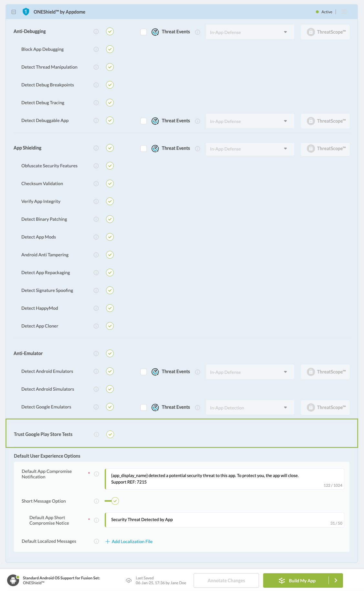The width and height of the screenshot is (364, 591).
Task: Click the info icon next to Anti-Debugging
Action: pos(96,31)
